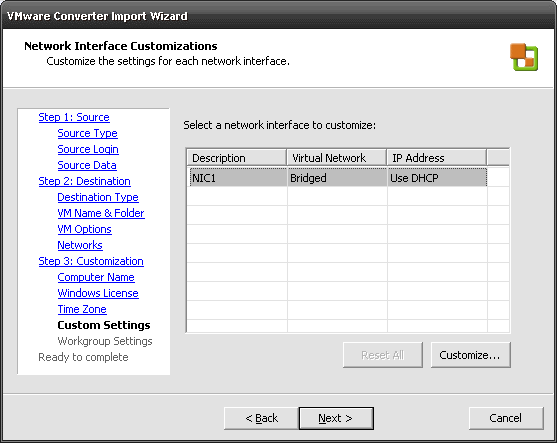The width and height of the screenshot is (557, 443).
Task: Select the NIC1 interface row
Action: 338,178
